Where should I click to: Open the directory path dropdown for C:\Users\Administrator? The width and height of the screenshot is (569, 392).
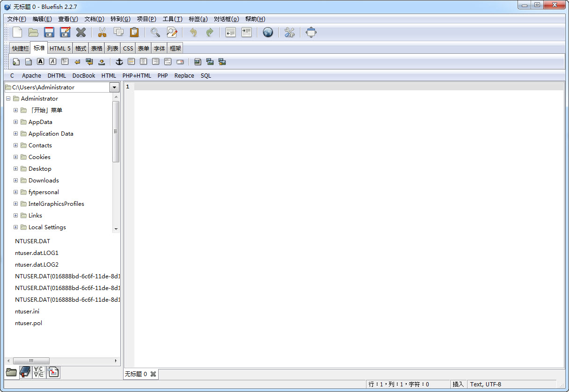[114, 87]
